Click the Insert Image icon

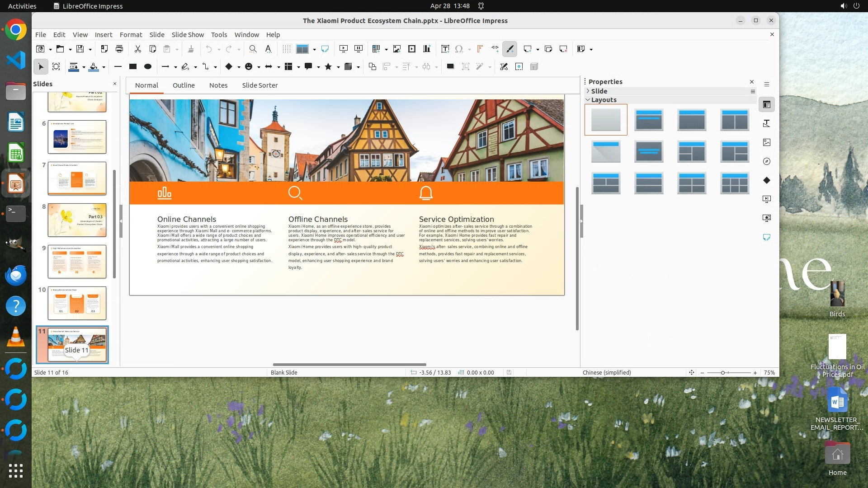pyautogui.click(x=397, y=49)
